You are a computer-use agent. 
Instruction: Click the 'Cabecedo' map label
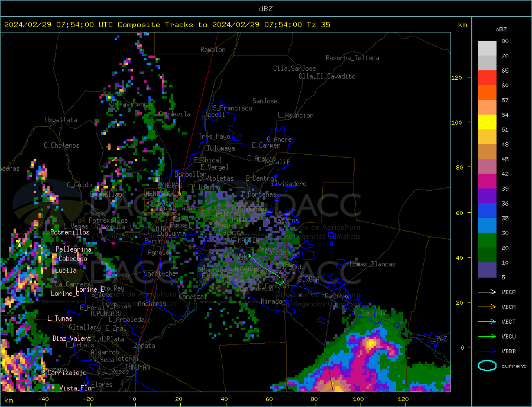(73, 259)
